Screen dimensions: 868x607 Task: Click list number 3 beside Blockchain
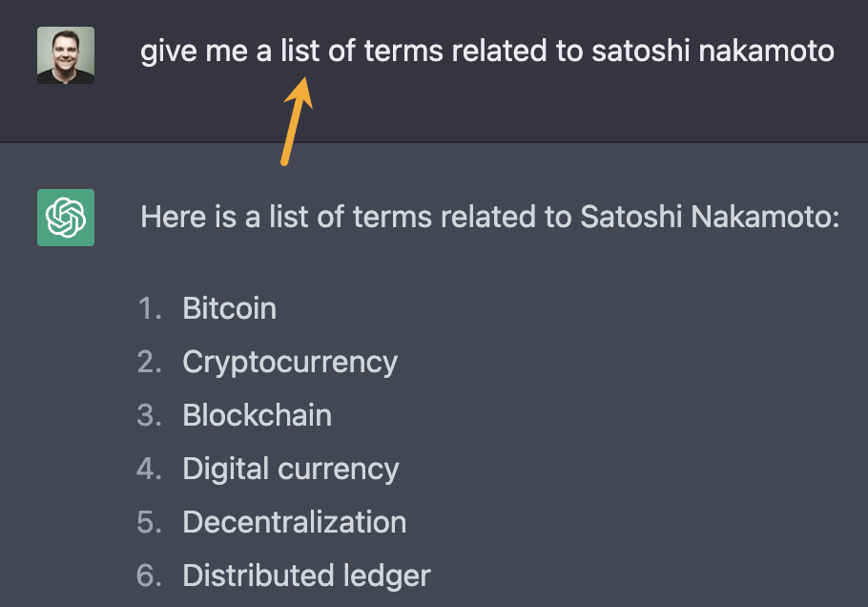tap(150, 416)
